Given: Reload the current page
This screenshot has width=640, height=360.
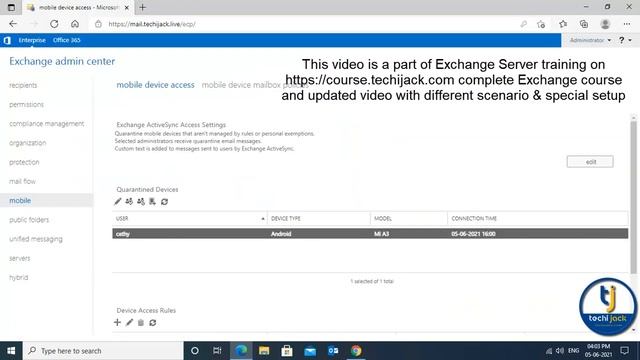Looking at the screenshot, I should click(54, 24).
